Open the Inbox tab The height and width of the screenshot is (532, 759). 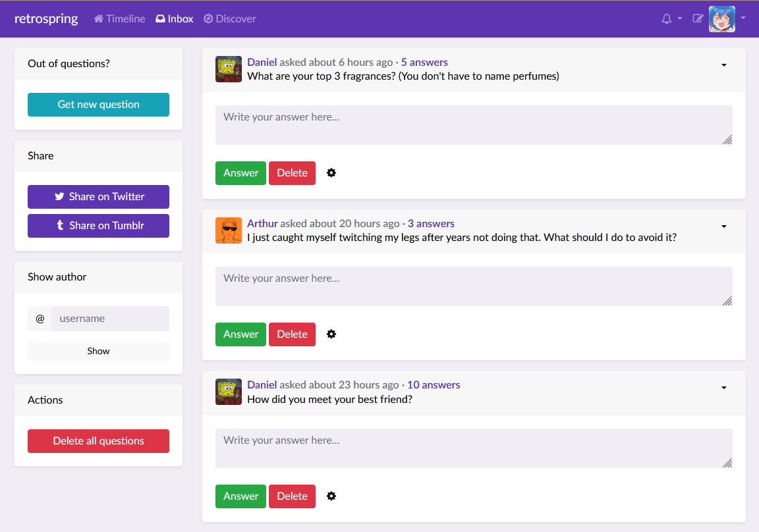coord(174,19)
